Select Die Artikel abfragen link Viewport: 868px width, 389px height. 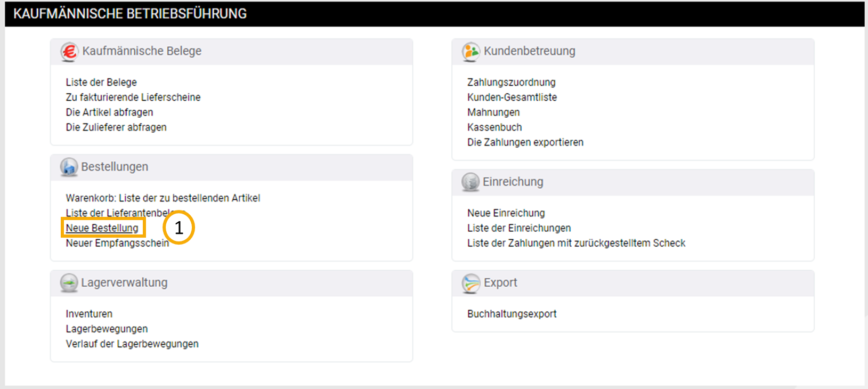[x=109, y=112]
